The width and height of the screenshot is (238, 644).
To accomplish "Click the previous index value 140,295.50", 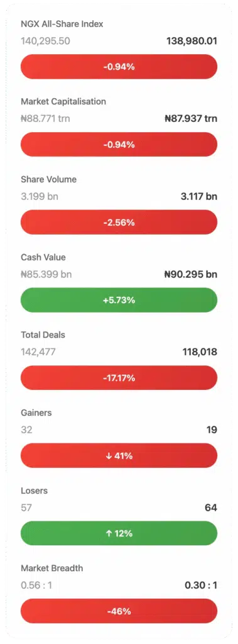I will tap(45, 41).
